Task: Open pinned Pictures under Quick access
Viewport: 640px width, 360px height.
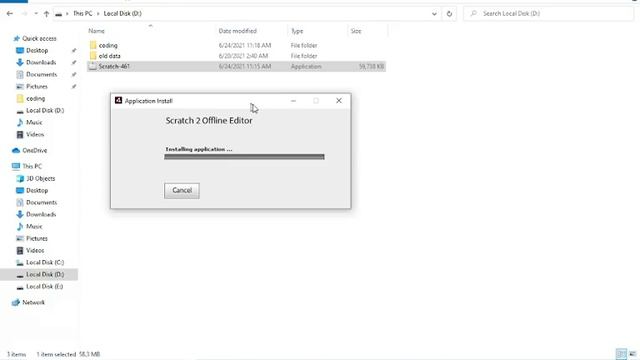Action: pyautogui.click(x=37, y=87)
